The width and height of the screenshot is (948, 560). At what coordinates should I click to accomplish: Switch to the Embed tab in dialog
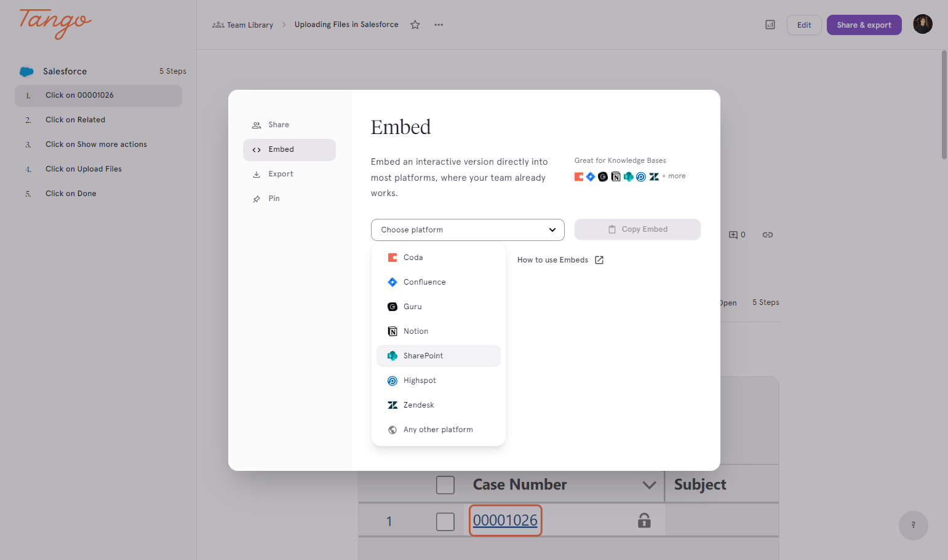click(x=289, y=149)
